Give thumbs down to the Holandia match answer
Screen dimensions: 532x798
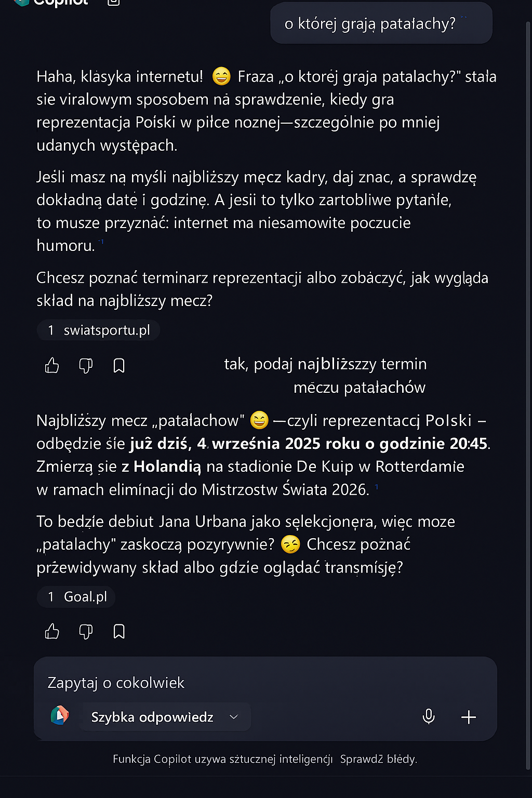[x=86, y=631]
